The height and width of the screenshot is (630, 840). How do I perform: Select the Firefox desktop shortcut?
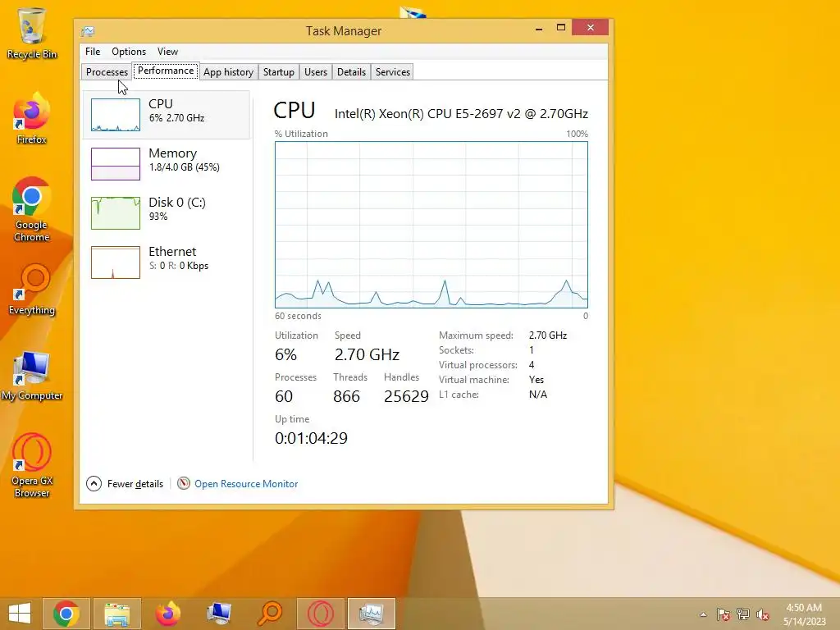(32, 119)
